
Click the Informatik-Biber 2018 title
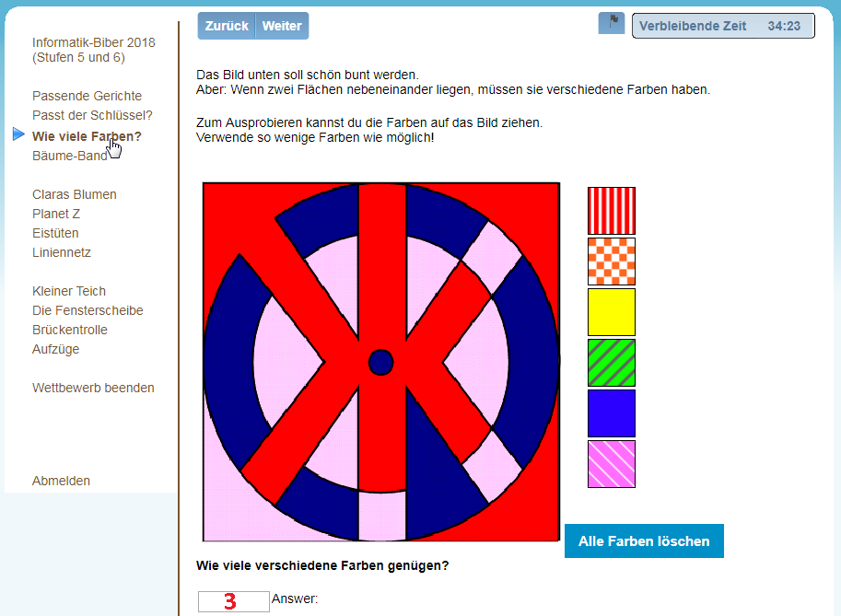click(x=93, y=50)
